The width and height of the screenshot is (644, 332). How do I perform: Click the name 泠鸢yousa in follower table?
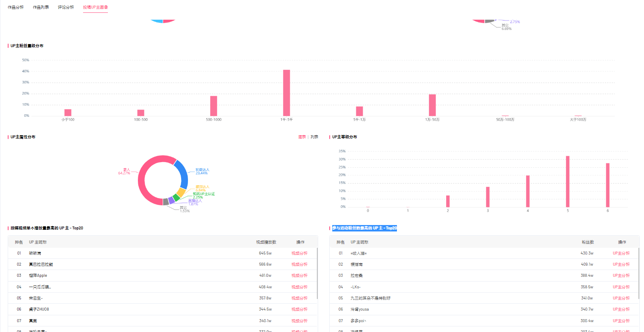click(x=360, y=309)
